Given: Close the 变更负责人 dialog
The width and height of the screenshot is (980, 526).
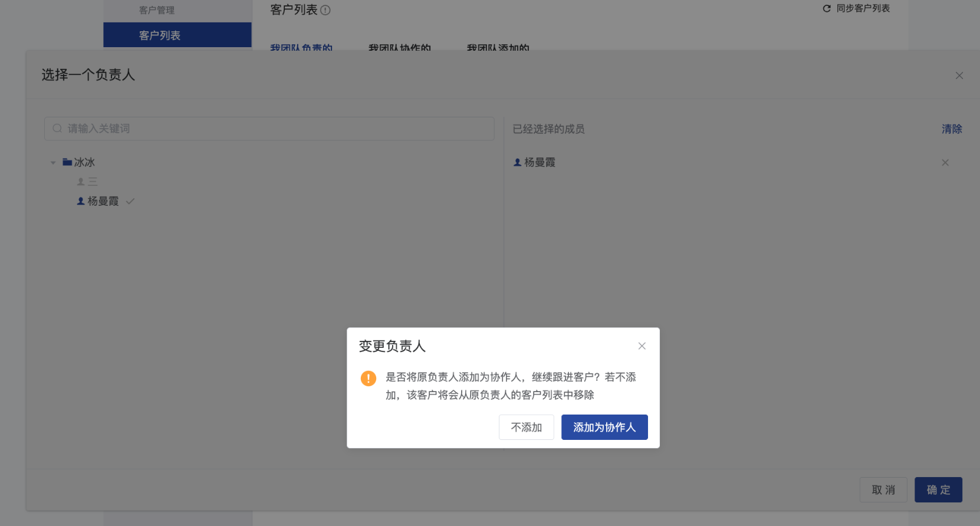Looking at the screenshot, I should [642, 346].
